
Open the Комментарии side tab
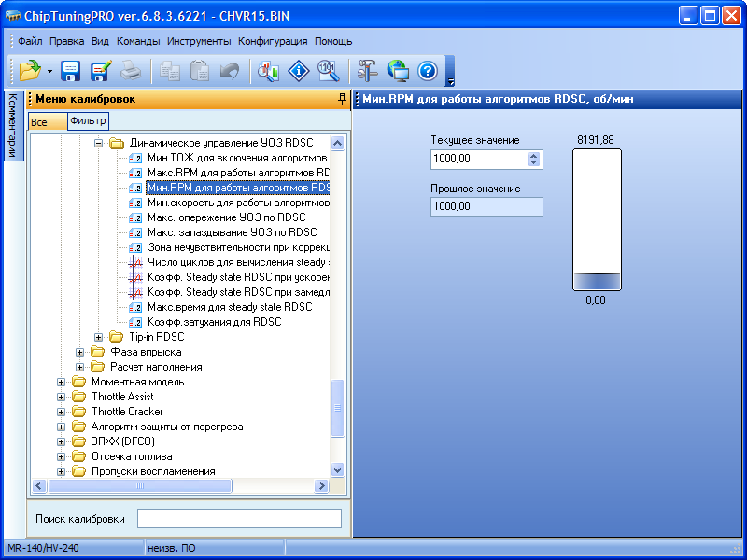click(12, 125)
